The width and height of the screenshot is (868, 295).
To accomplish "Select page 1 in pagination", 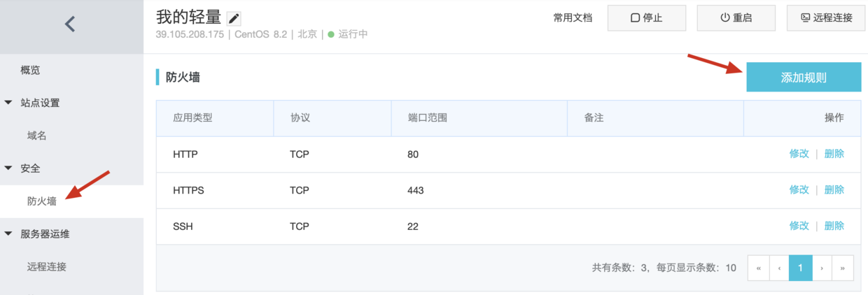I will (800, 268).
